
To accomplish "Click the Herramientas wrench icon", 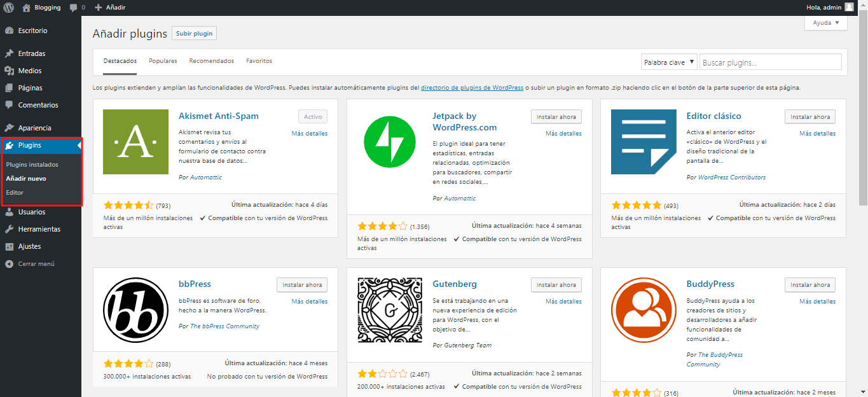I will coord(10,229).
